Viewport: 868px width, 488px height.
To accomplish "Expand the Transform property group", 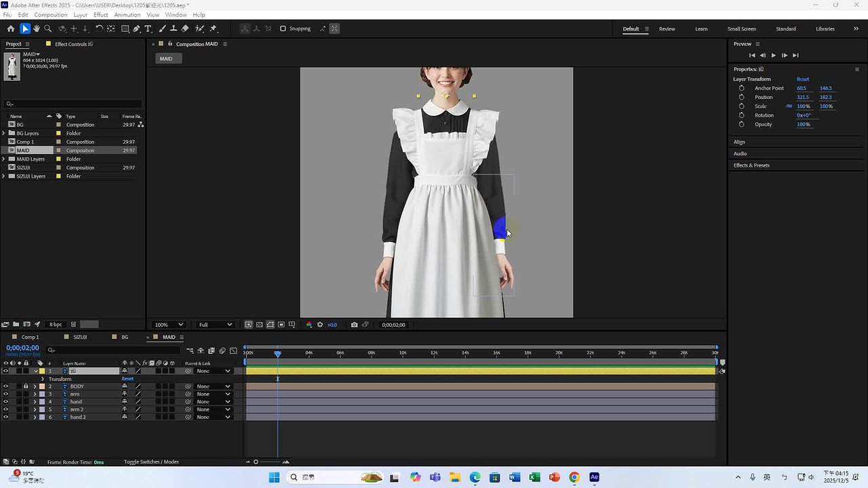I will click(43, 379).
